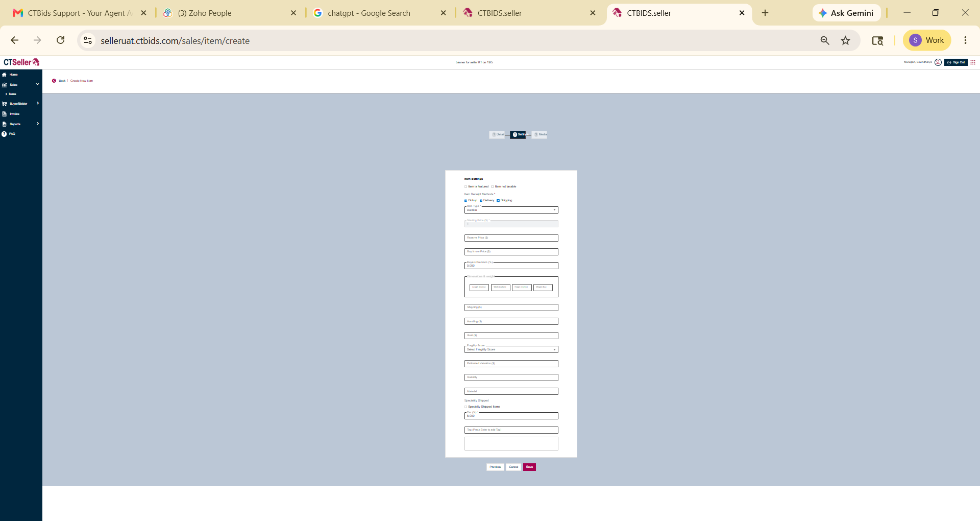The height and width of the screenshot is (521, 980).
Task: Click the Previous button
Action: tap(495, 467)
